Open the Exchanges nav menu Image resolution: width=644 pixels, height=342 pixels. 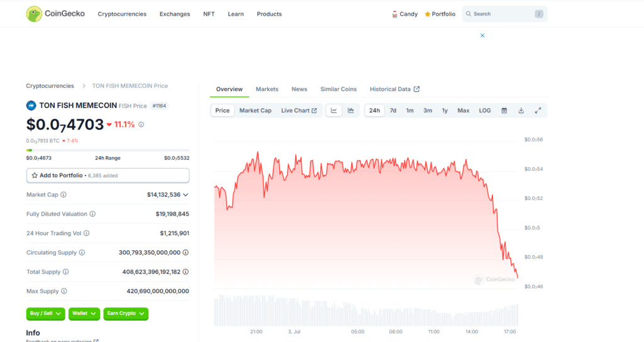point(175,14)
